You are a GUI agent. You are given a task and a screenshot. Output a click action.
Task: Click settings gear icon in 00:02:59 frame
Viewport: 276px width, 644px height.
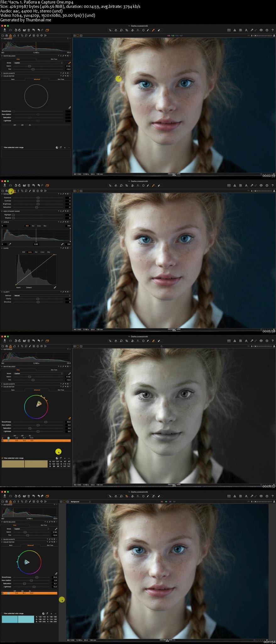click(267, 30)
